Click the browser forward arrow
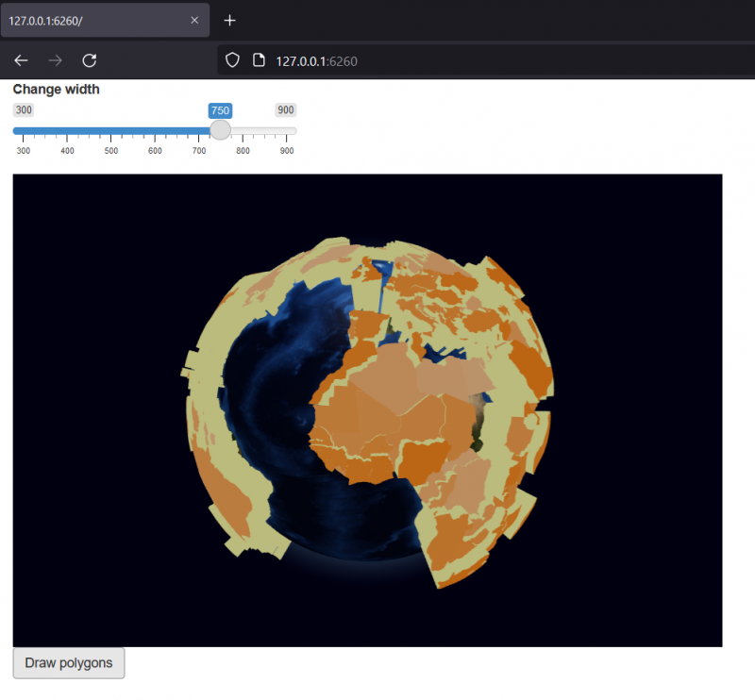The image size is (755, 700). point(55,60)
